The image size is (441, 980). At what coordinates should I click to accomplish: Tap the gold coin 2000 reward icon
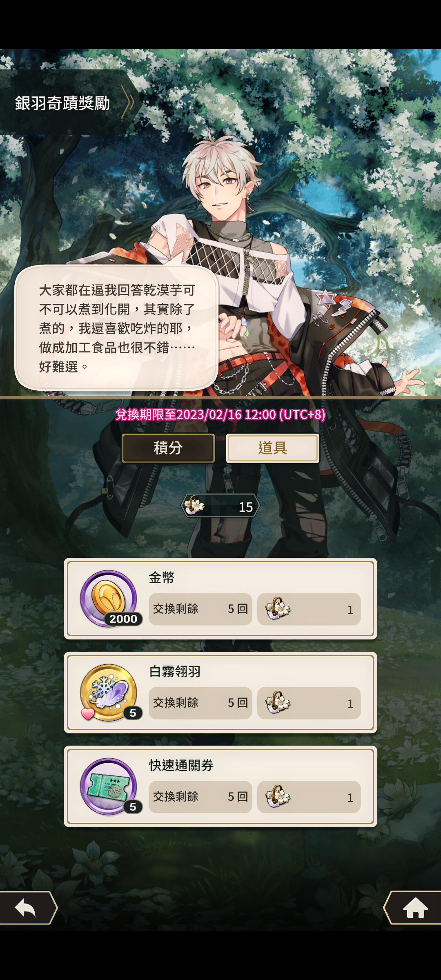pyautogui.click(x=109, y=598)
